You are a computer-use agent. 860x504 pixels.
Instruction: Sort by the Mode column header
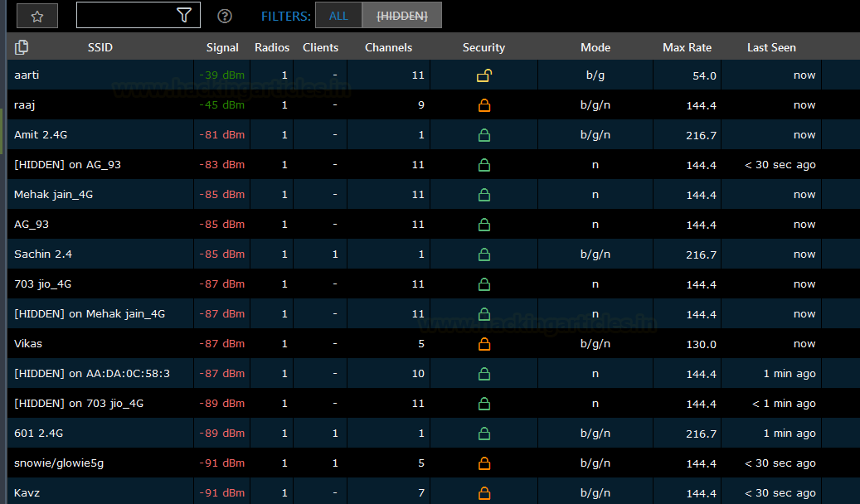coord(595,47)
